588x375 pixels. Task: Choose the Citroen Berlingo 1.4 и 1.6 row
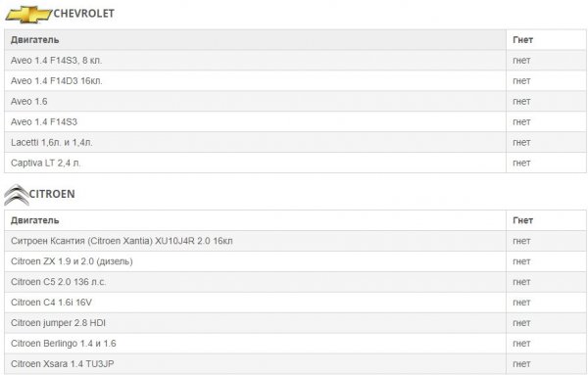(295, 343)
